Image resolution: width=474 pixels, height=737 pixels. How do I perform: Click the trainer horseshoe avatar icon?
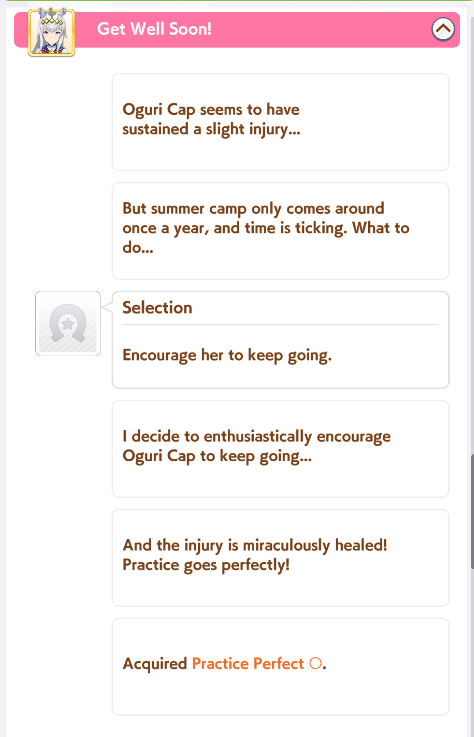tap(68, 323)
